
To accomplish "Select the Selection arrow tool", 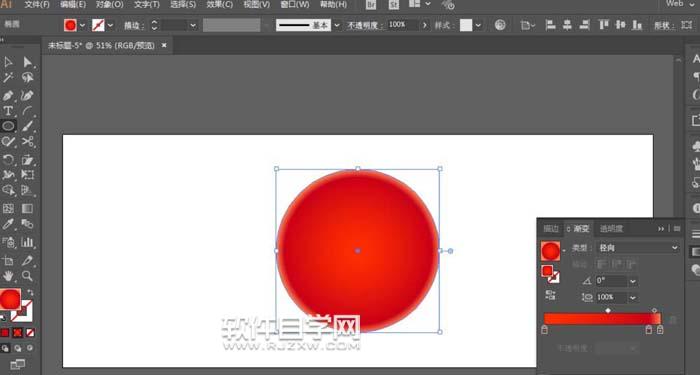I will (8, 62).
